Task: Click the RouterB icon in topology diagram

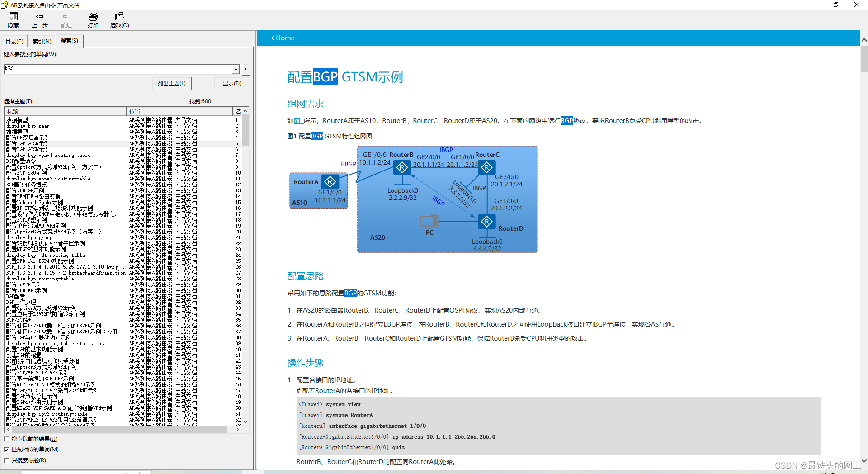Action: coord(402,168)
